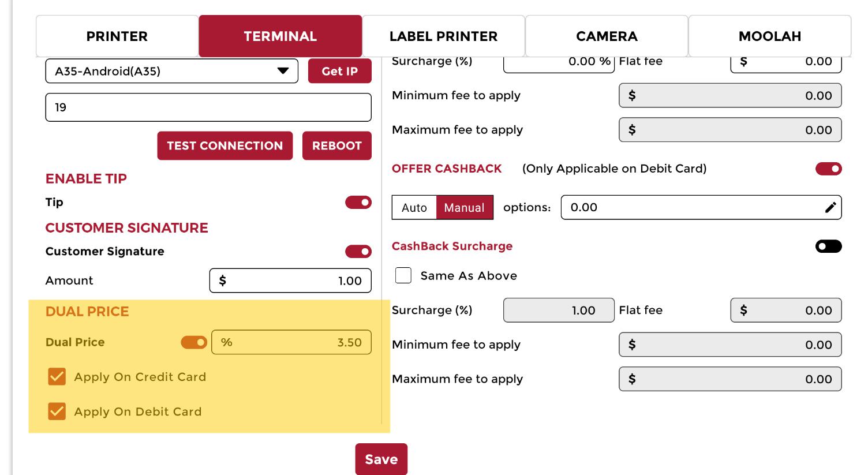
Task: Toggle the Offer Cashback switch
Action: click(828, 169)
